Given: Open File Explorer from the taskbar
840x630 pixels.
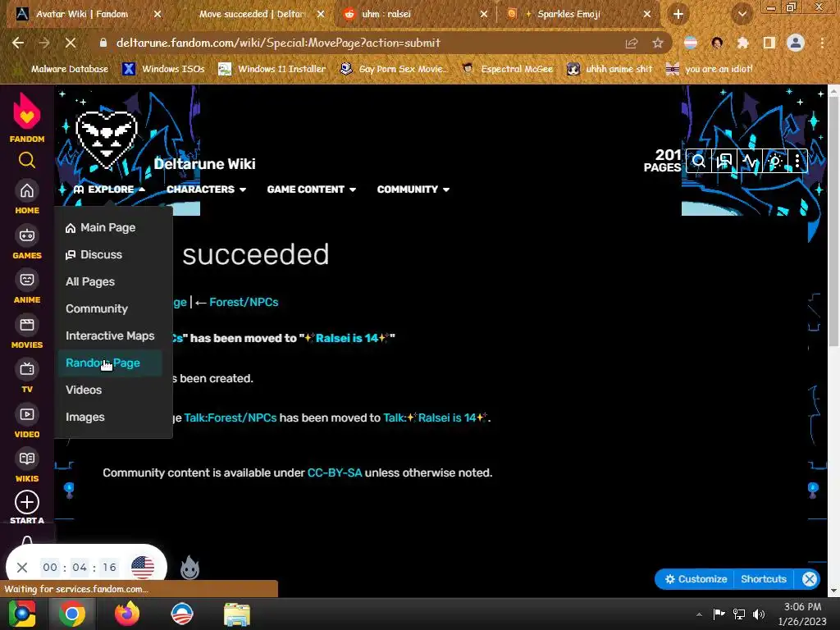Looking at the screenshot, I should coord(237,614).
